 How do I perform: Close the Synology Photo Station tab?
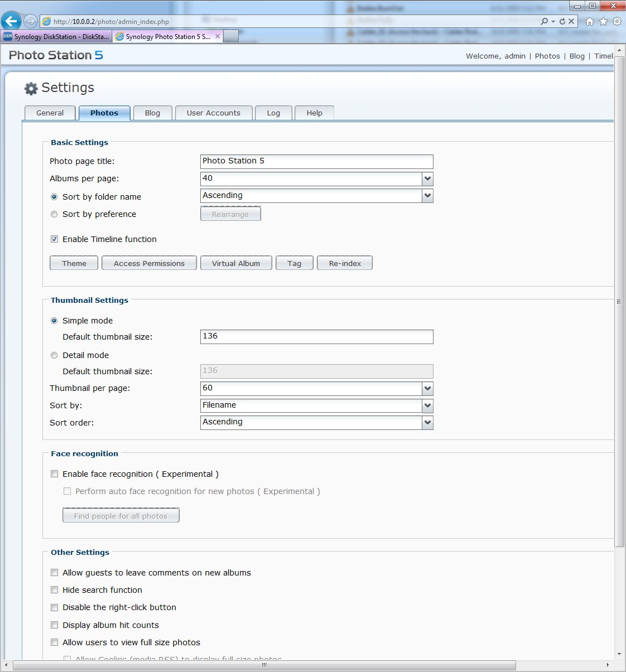click(x=218, y=36)
